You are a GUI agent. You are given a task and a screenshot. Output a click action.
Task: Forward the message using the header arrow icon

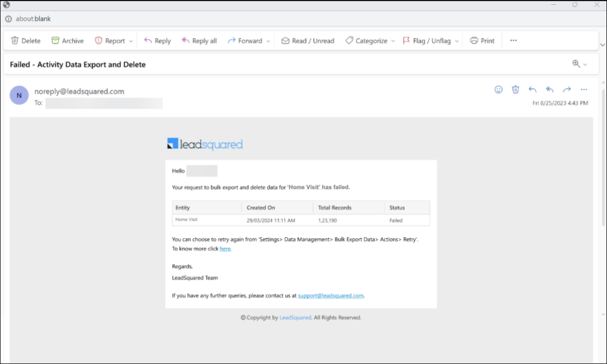pos(566,89)
